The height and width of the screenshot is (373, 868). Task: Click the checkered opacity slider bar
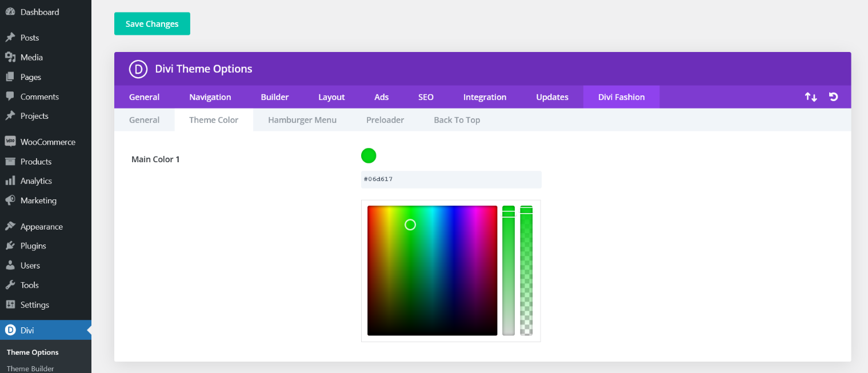coord(526,270)
